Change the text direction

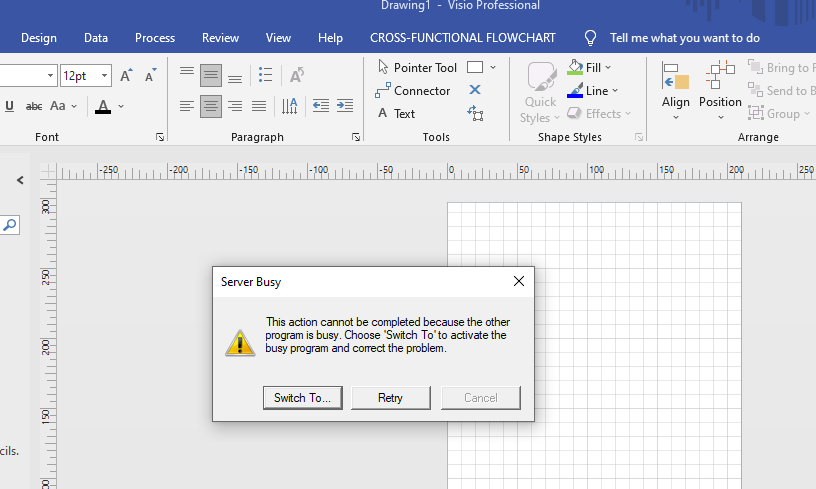(x=289, y=106)
